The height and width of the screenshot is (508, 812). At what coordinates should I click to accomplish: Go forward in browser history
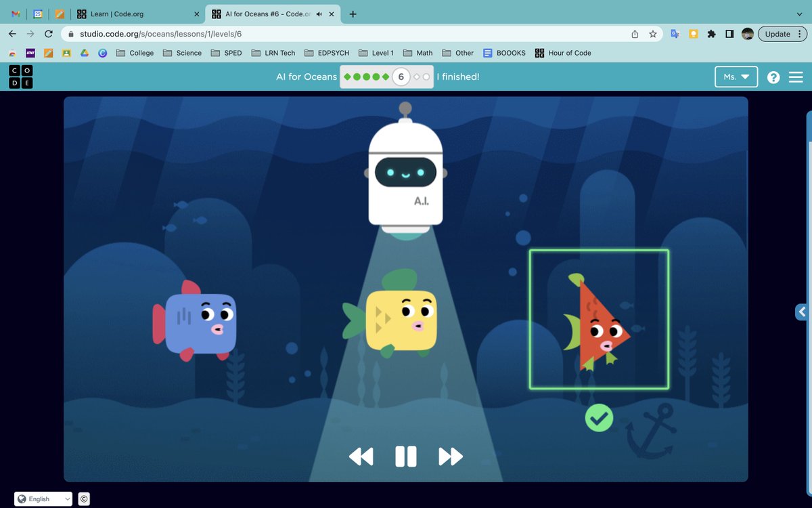pyautogui.click(x=30, y=34)
